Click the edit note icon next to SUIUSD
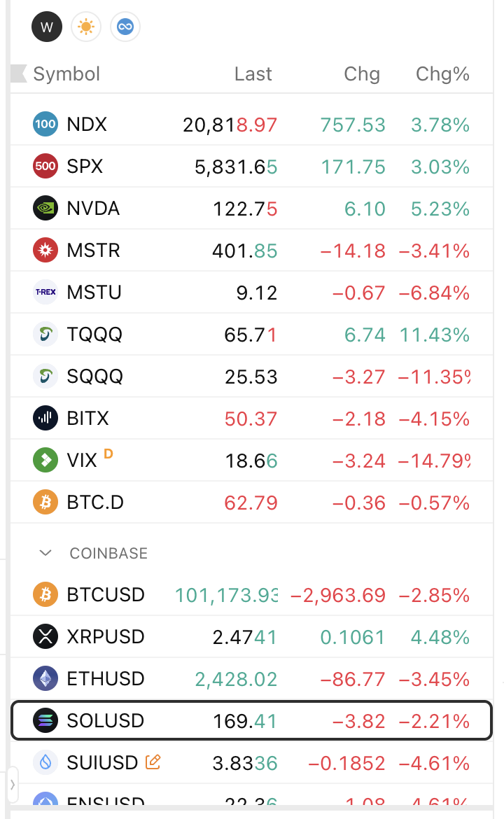Viewport: 504px width, 819px height. (x=153, y=762)
